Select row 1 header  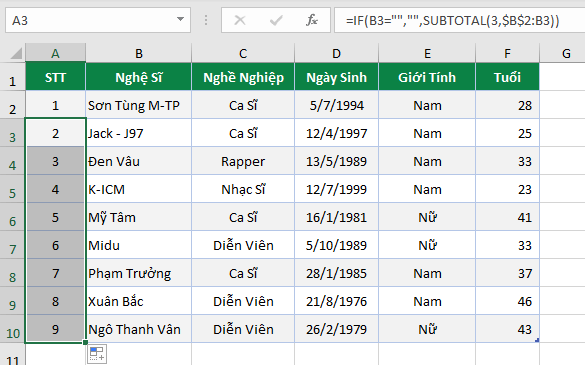click(12, 77)
